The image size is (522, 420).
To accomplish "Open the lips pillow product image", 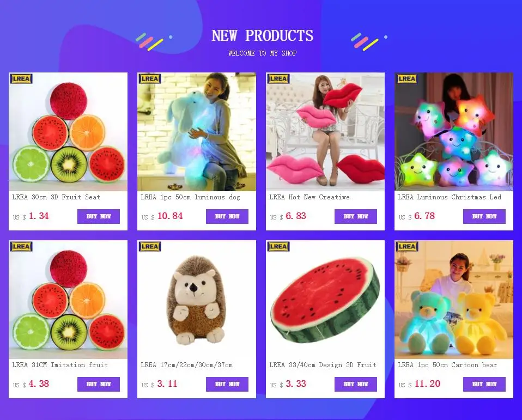I will tap(325, 132).
